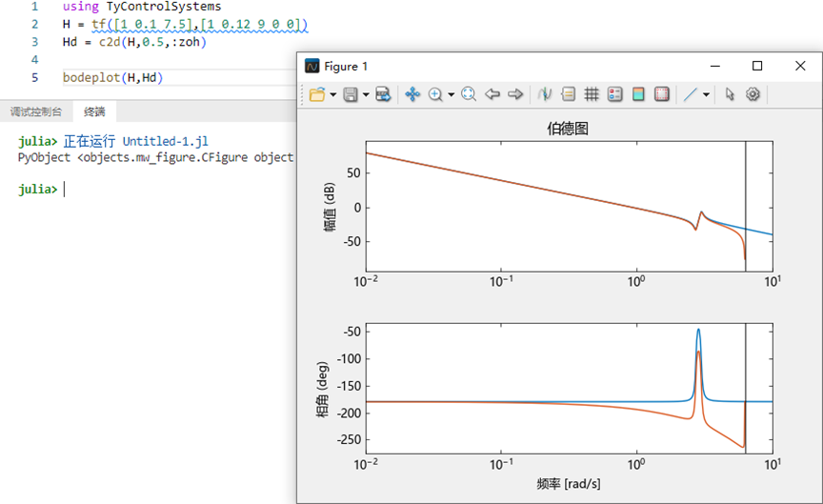Save figure with floppy disk icon
The height and width of the screenshot is (504, 823).
point(351,94)
